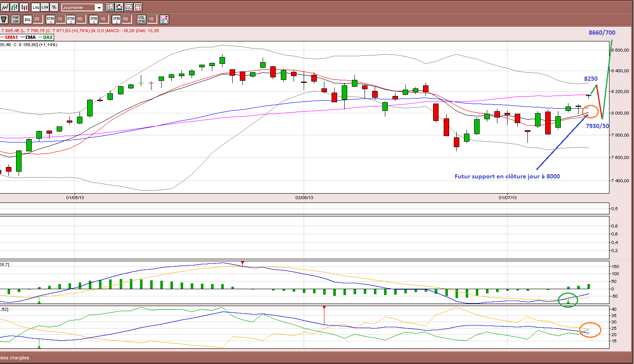Toggle the percent scale button
This screenshot has height=364, width=634.
pos(54,7)
